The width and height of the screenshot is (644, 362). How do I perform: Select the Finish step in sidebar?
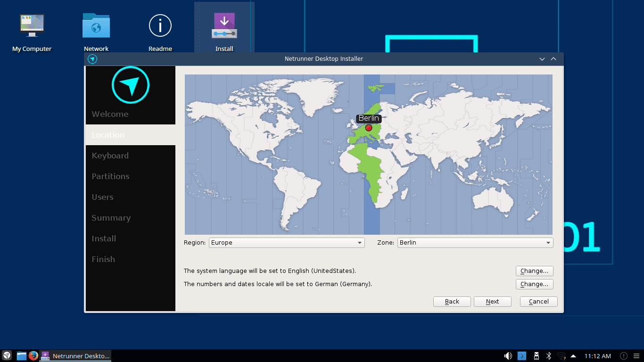point(131,259)
